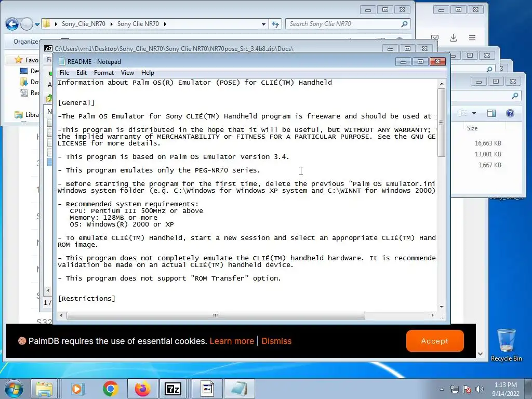Refresh the Explorer folder view
This screenshot has height=399, width=532.
(275, 24)
